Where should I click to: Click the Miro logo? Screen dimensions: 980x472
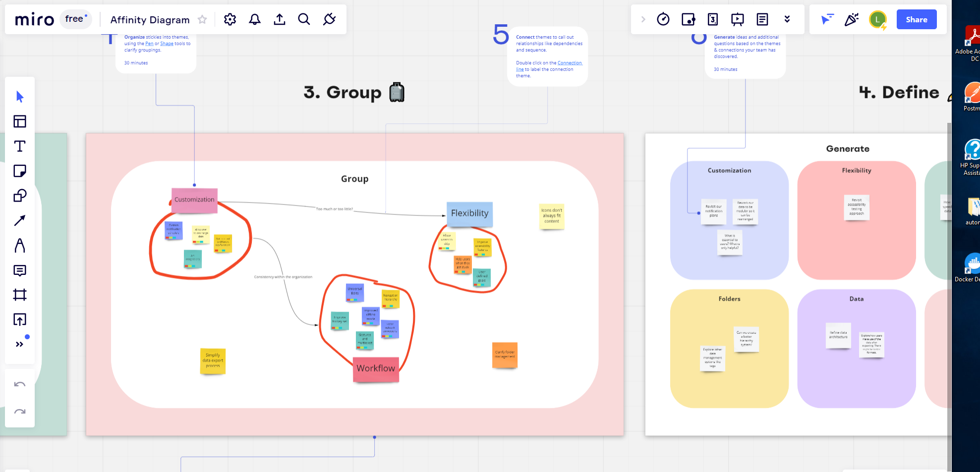[x=34, y=20]
